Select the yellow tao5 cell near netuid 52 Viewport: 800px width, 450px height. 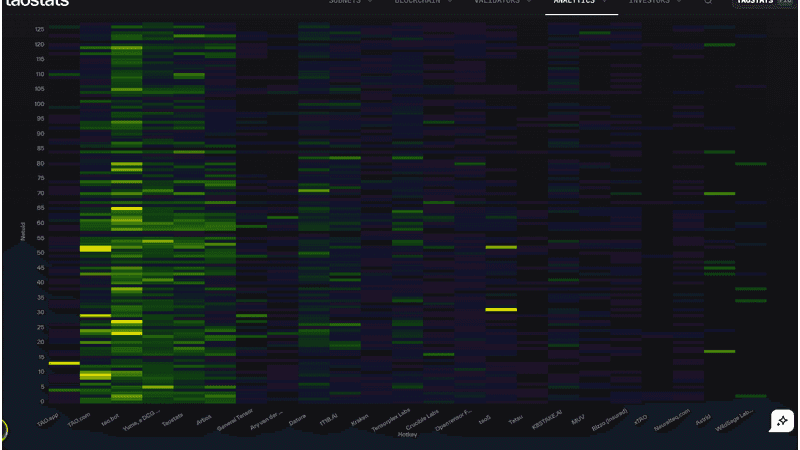point(501,247)
